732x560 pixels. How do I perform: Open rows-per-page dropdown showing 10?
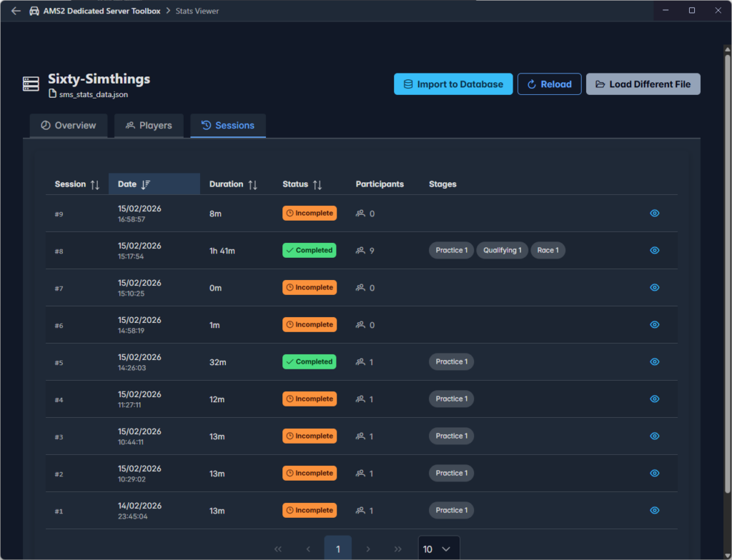point(438,549)
